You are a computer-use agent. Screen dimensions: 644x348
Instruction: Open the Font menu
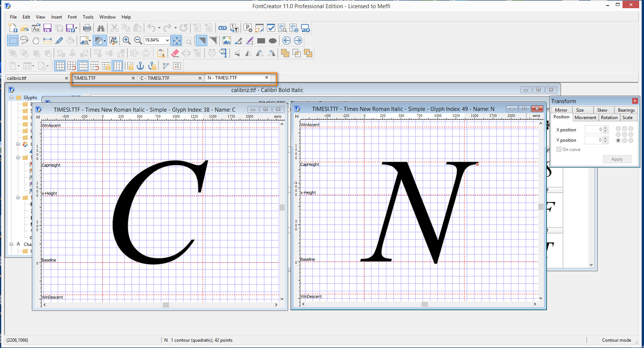[x=72, y=17]
